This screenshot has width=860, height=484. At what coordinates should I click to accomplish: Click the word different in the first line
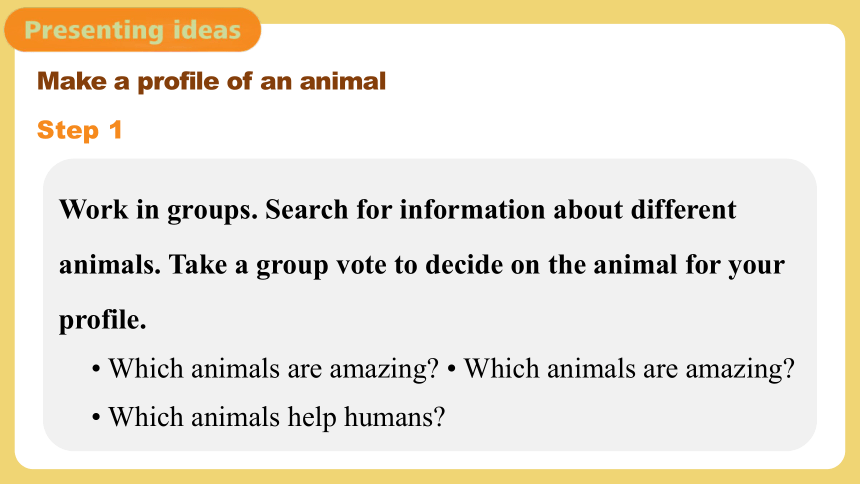tap(683, 210)
